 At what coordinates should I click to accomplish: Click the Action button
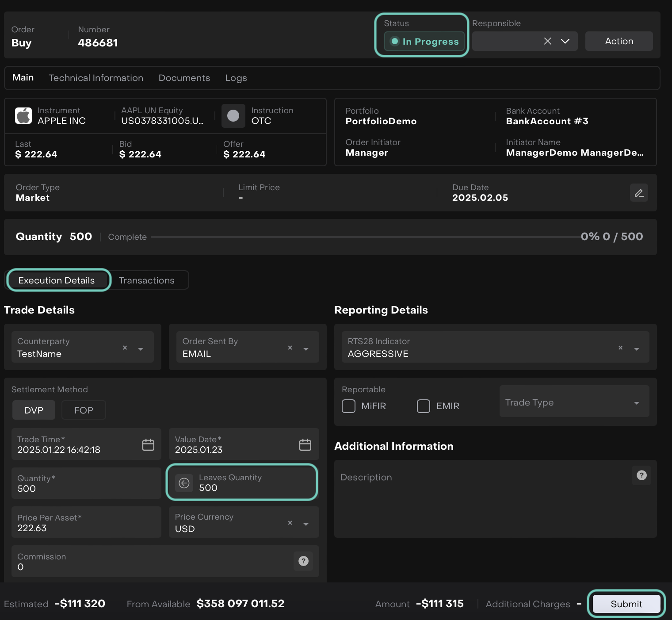[x=619, y=41]
